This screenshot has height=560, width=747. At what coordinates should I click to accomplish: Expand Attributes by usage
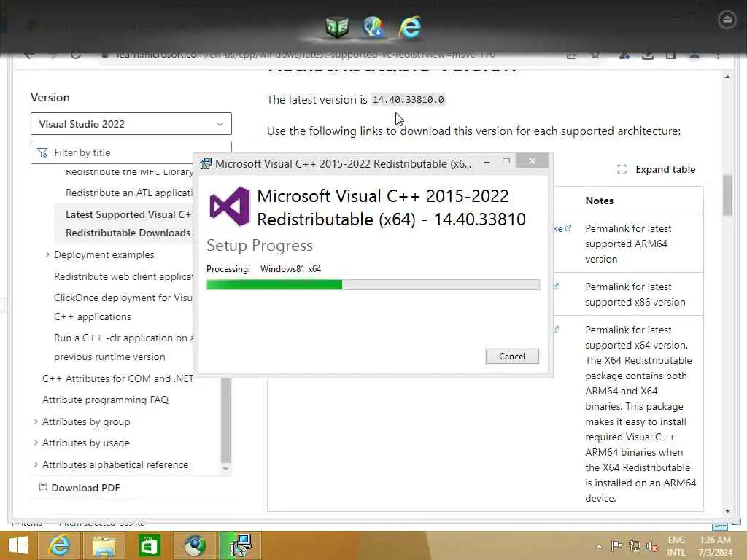(x=36, y=443)
